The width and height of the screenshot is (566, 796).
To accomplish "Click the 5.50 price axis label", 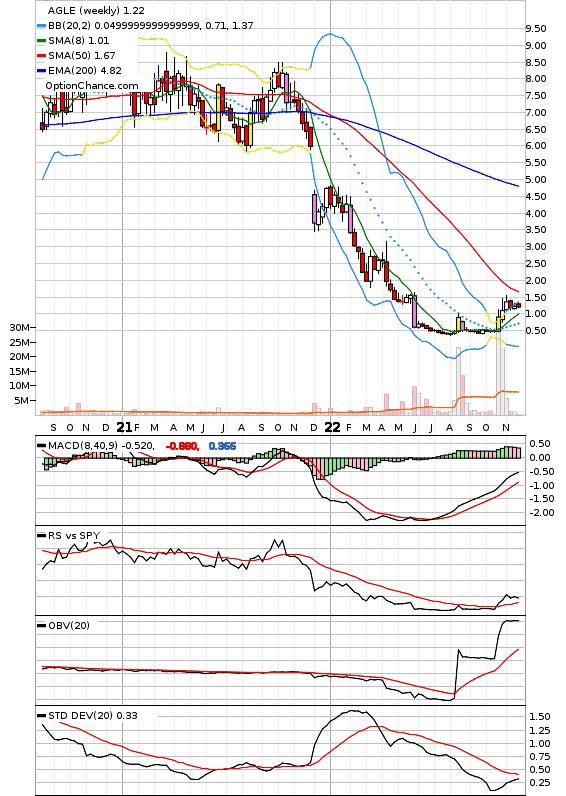I will (536, 163).
